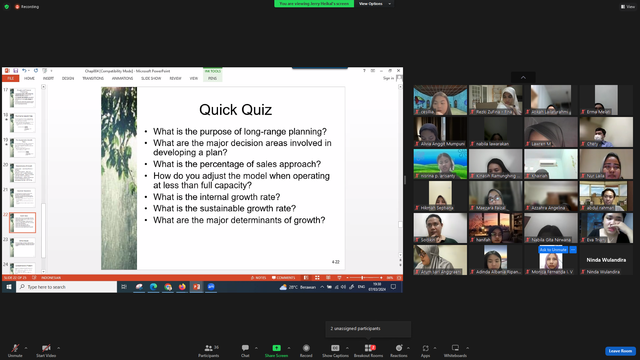Viewport: 640px width, 360px height.
Task: Start Video in Zoom toolbar
Action: tap(46, 350)
